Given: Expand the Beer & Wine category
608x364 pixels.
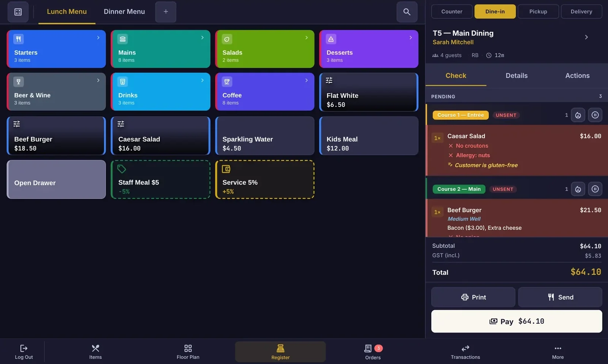Looking at the screenshot, I should [x=56, y=92].
